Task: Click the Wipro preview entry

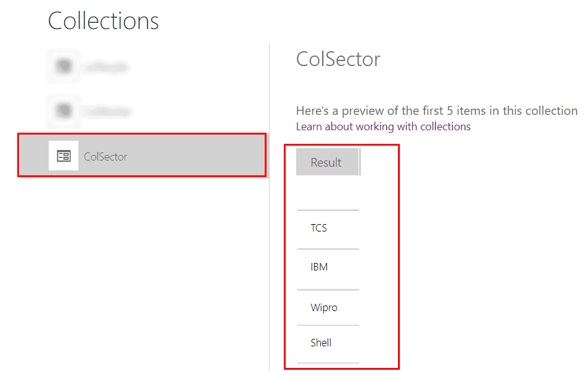Action: pos(326,307)
